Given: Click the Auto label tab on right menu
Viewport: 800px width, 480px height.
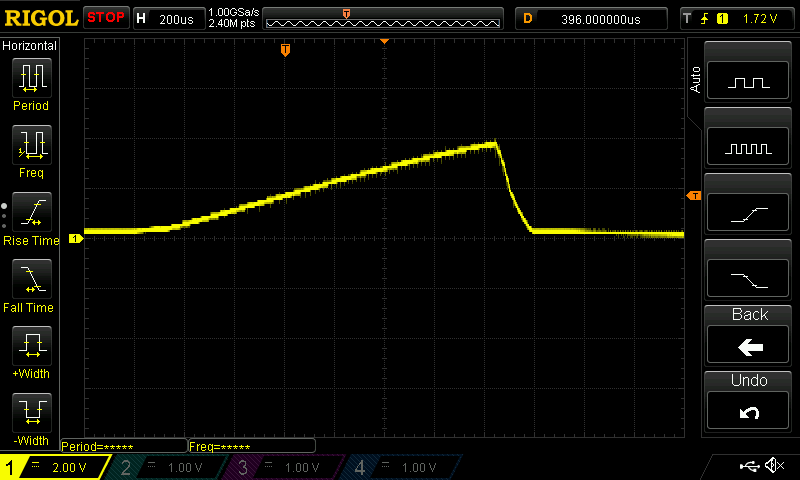Looking at the screenshot, I should [695, 79].
